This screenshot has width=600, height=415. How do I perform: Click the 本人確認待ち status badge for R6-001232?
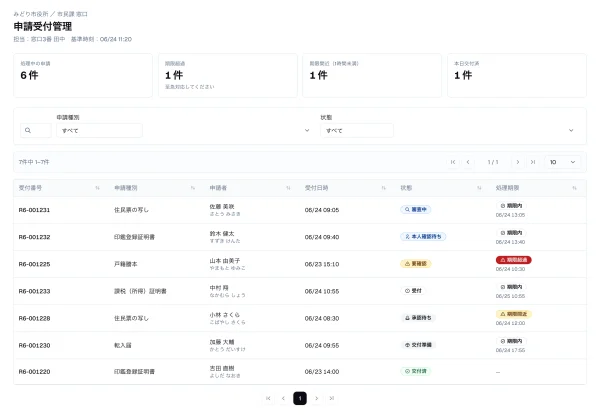click(423, 237)
